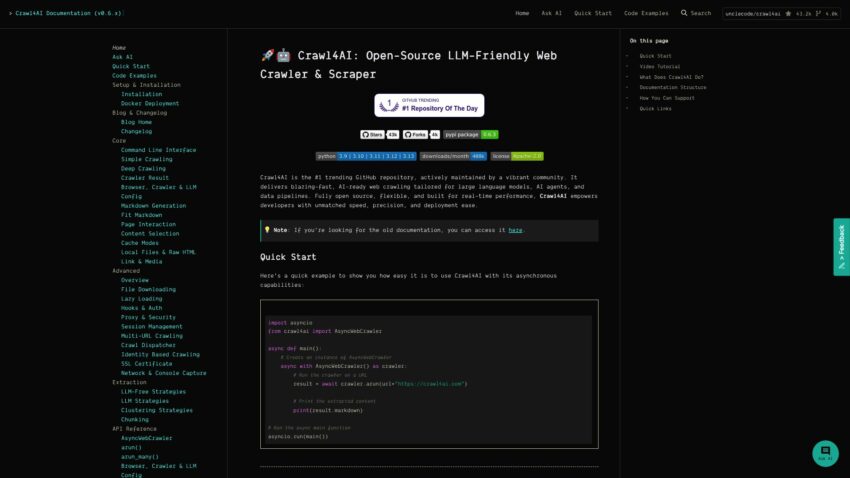This screenshot has width=850, height=478.
Task: Open Command Line Interface in the sidebar
Action: [158, 150]
